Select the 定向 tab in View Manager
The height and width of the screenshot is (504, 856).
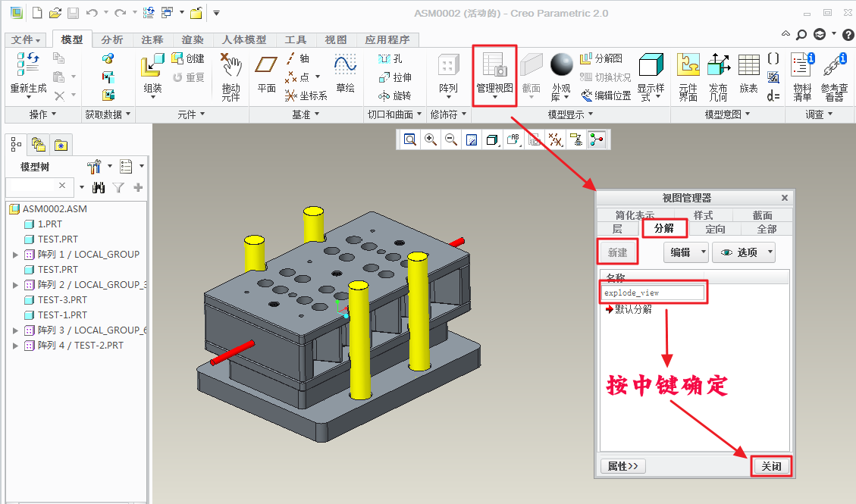coord(715,229)
